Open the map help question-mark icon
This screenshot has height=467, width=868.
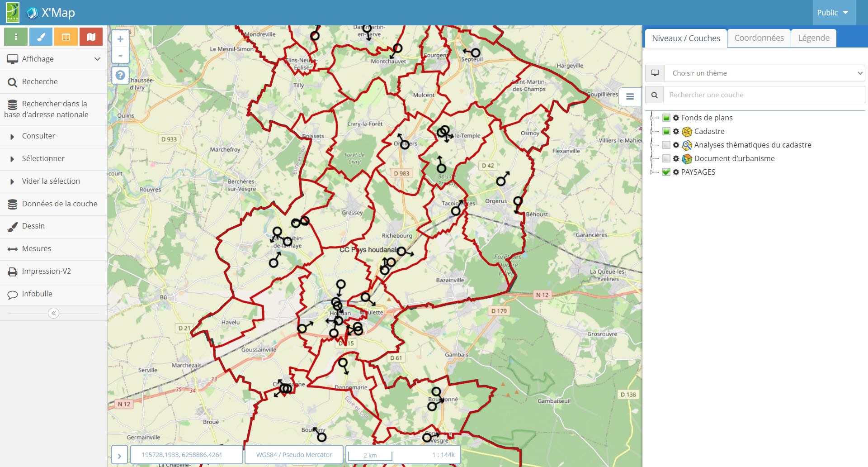click(x=120, y=75)
